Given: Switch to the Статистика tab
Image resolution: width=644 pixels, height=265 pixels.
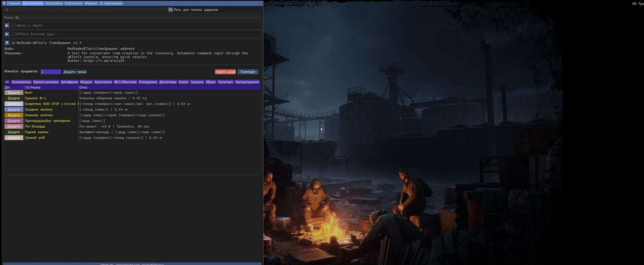Looking at the screenshot, I should click(73, 3).
